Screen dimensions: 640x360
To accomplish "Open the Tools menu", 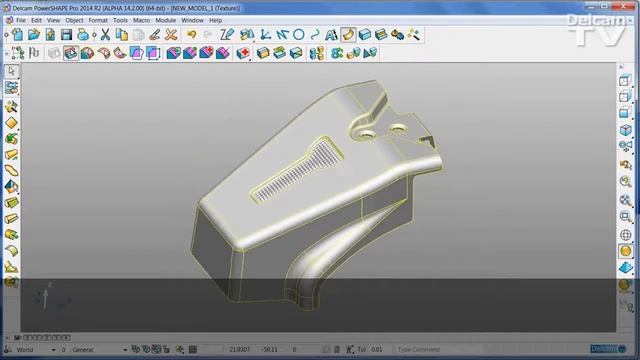I will click(x=120, y=20).
